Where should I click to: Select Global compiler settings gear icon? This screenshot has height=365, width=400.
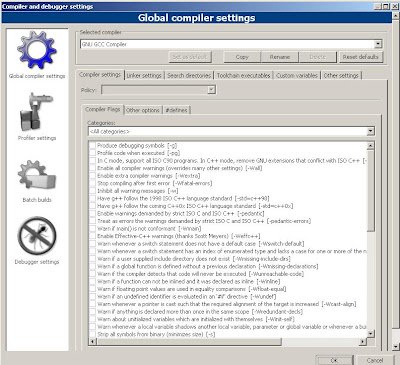coord(37,50)
